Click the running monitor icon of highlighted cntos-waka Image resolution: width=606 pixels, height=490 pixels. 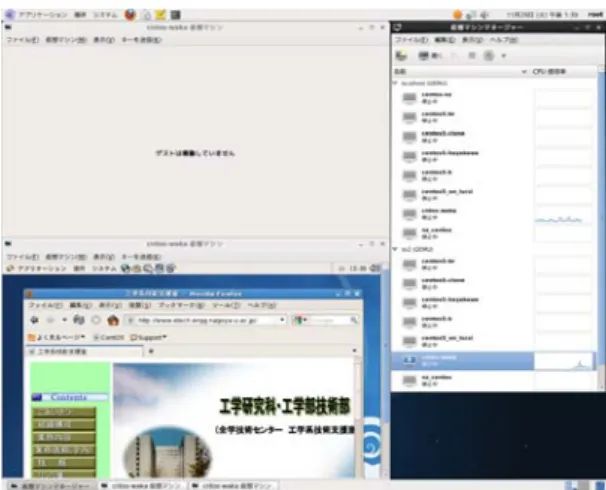pos(409,361)
